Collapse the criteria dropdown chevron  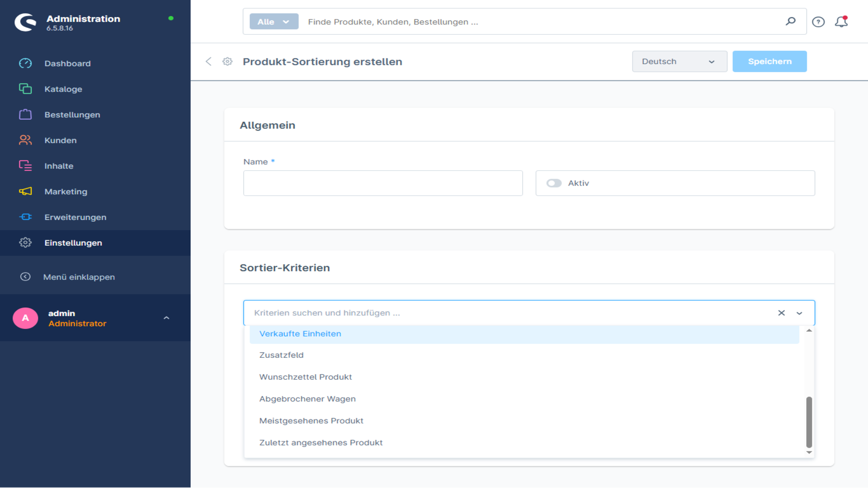799,313
